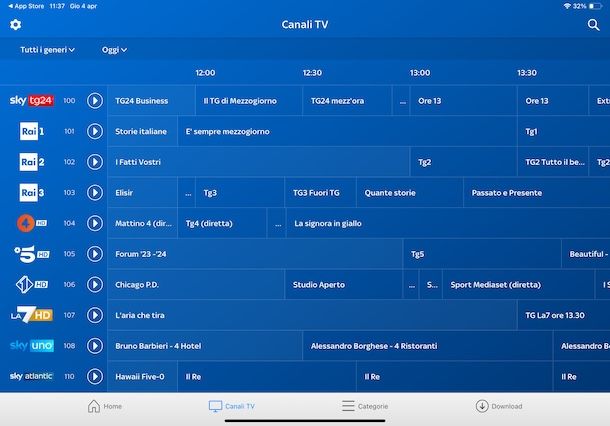Select the 13:00 timeline marker

click(x=420, y=73)
